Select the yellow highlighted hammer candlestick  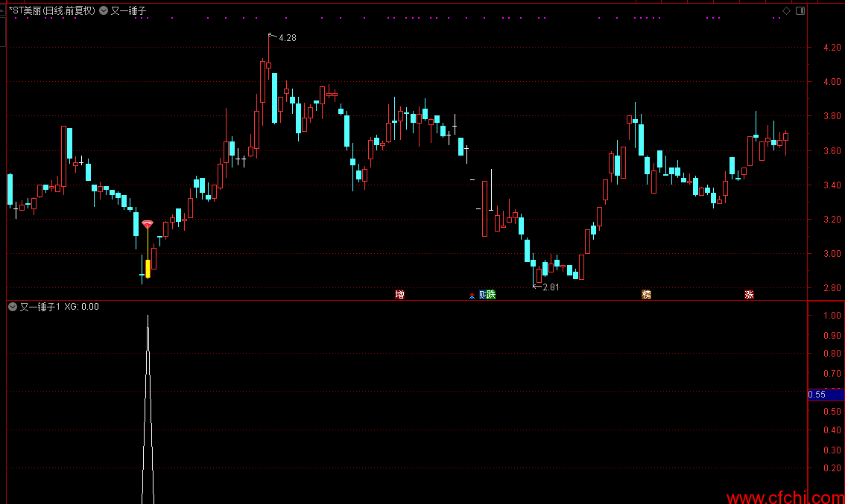[148, 268]
